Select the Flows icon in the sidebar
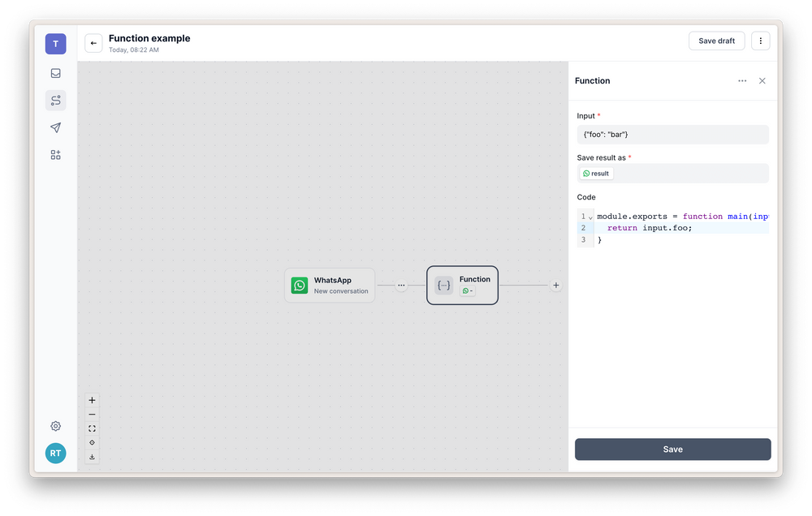812x516 pixels. pos(55,100)
